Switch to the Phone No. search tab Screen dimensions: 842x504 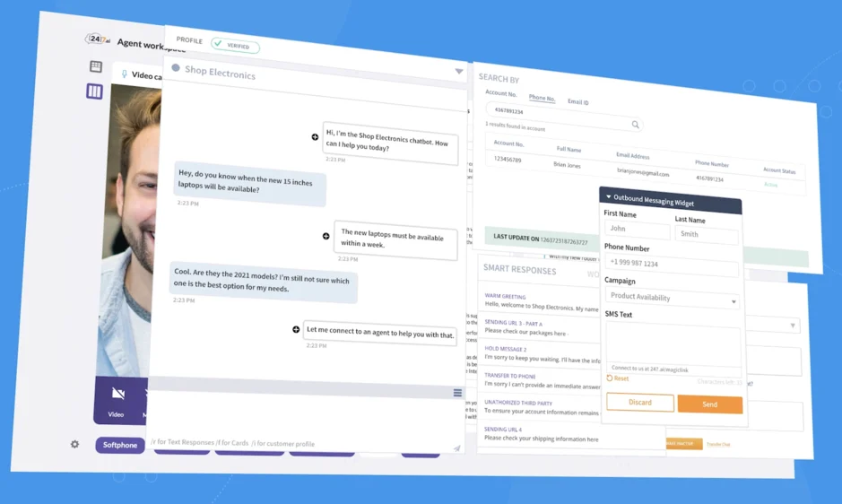542,99
